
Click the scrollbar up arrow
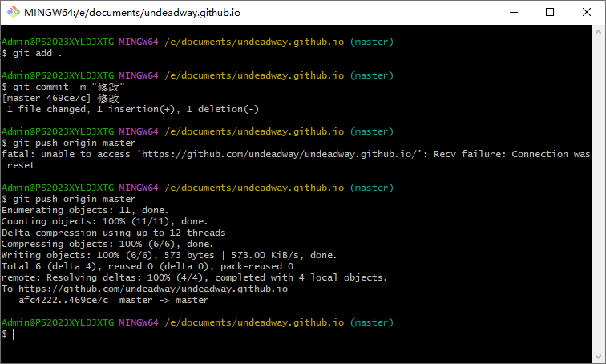click(598, 32)
